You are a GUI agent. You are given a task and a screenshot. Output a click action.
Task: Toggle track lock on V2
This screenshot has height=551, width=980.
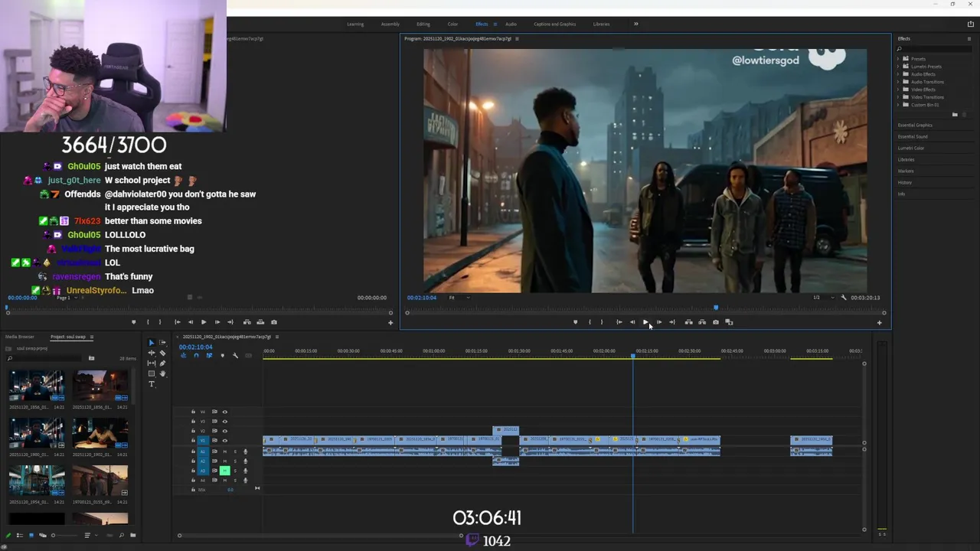(x=193, y=431)
